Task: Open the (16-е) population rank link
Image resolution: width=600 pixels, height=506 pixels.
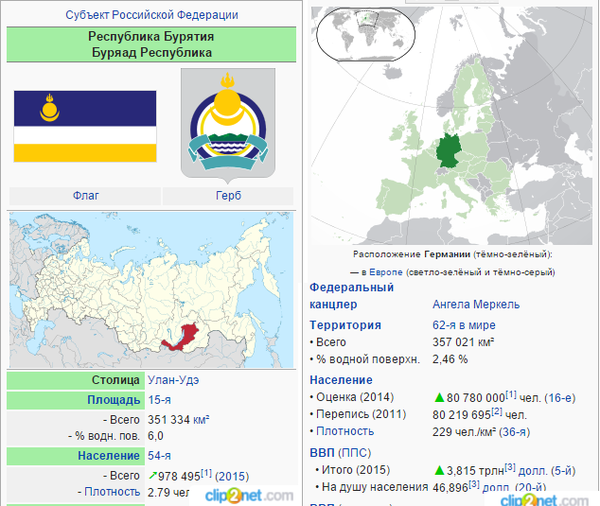Action: click(x=560, y=398)
